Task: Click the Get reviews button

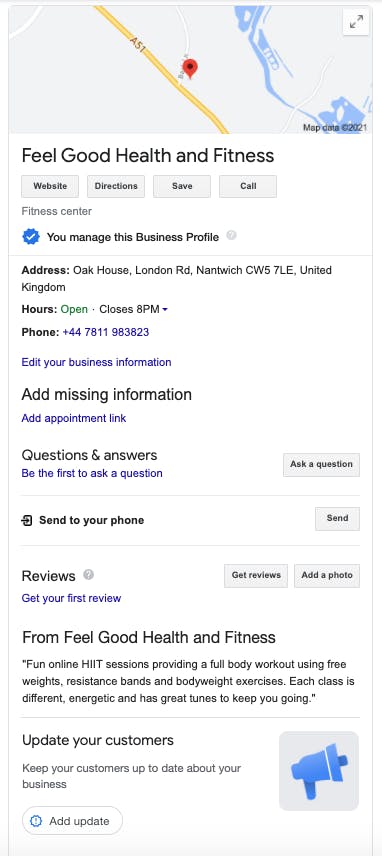Action: [256, 575]
